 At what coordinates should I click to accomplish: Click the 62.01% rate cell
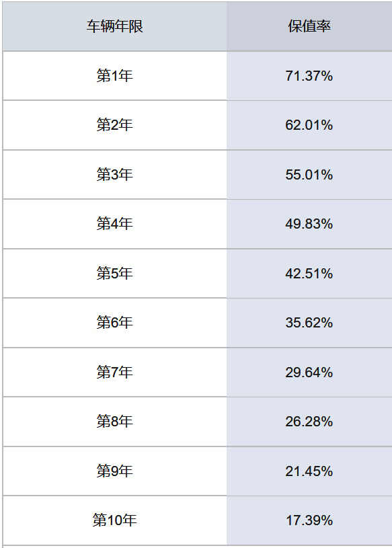pos(309,125)
